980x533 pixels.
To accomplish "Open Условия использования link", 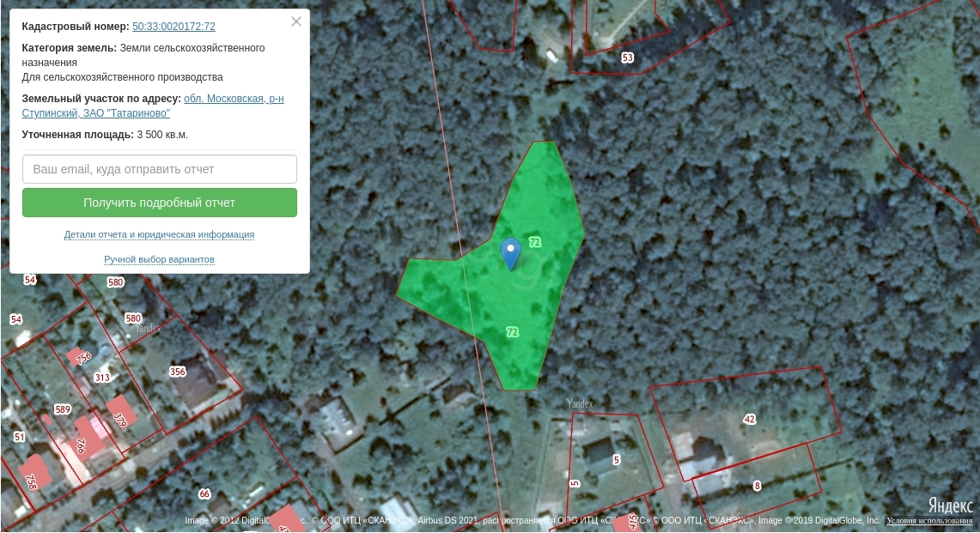I will [x=929, y=520].
